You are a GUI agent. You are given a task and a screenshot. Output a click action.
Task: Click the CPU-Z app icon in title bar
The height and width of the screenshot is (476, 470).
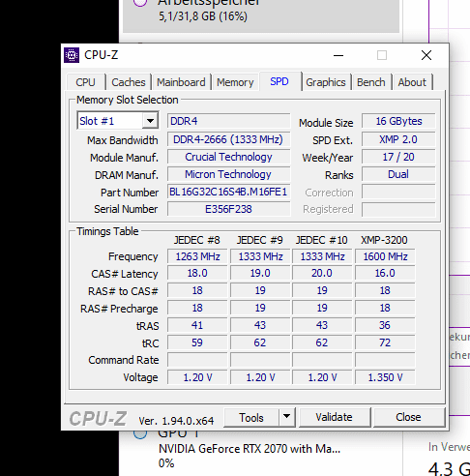(x=72, y=55)
